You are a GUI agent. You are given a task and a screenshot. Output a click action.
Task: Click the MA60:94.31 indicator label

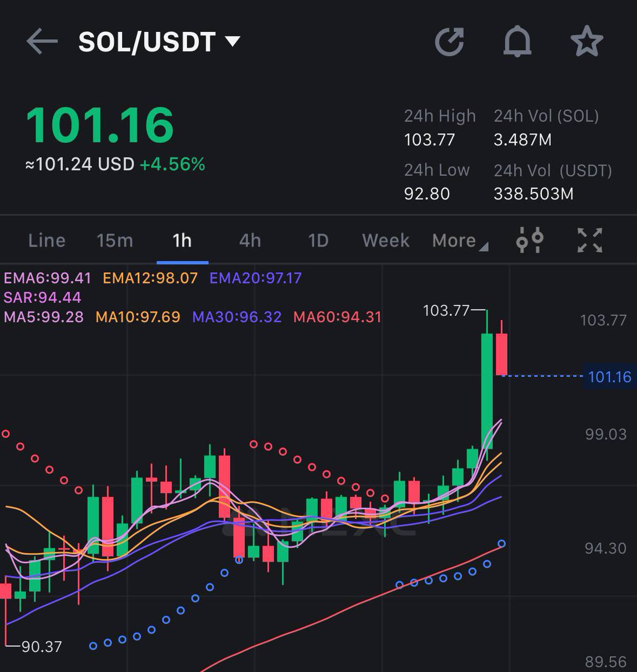pos(338,317)
